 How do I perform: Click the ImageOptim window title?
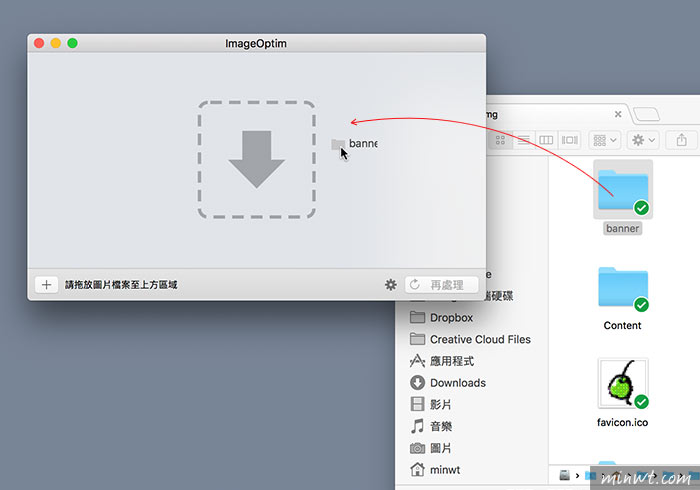tap(256, 43)
